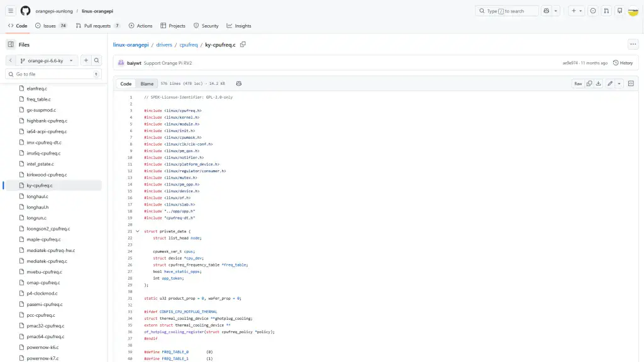Screen dimensions: 644x362
Task: Click the Raw button
Action: [x=577, y=84]
